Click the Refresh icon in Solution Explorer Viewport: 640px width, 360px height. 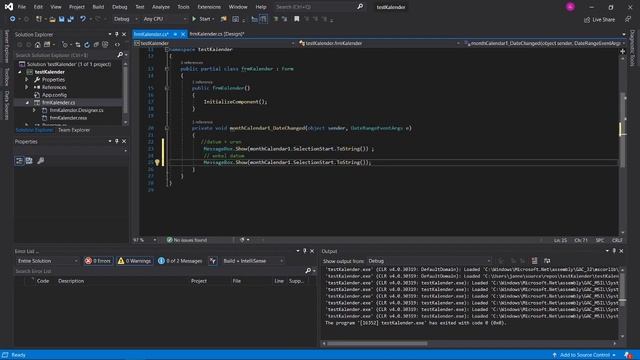pos(87,44)
